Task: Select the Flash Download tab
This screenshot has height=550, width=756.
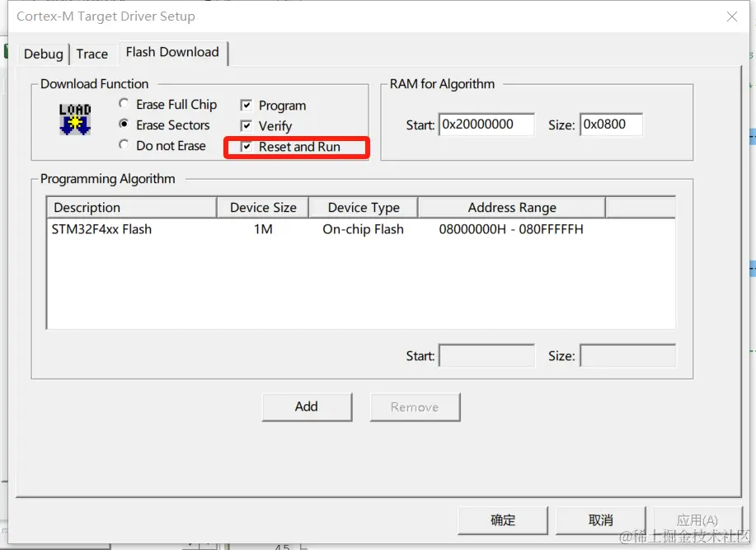Action: tap(172, 52)
